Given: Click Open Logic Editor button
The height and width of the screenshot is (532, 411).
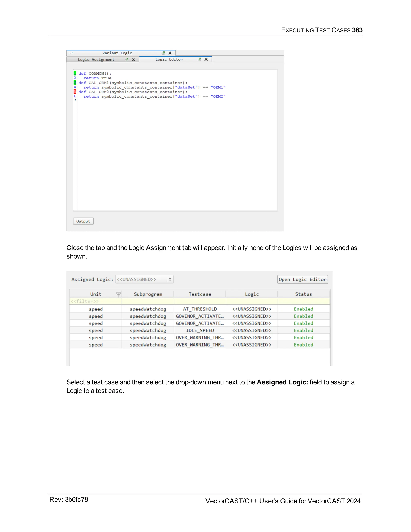Looking at the screenshot, I should (x=302, y=279).
